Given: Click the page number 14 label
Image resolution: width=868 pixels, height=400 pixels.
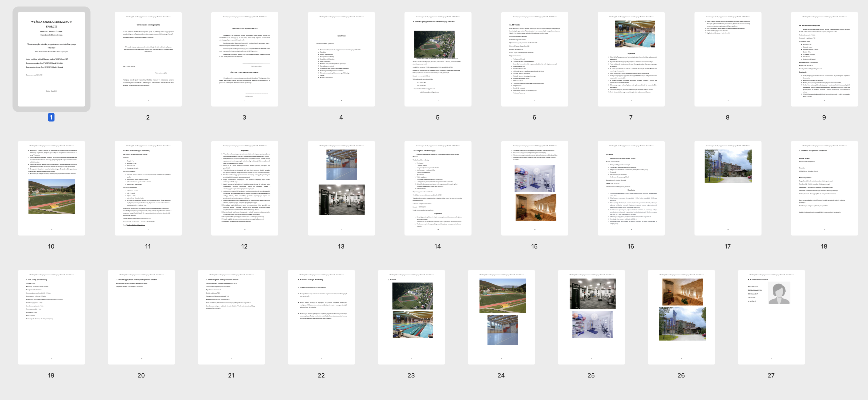Looking at the screenshot, I should tap(437, 246).
